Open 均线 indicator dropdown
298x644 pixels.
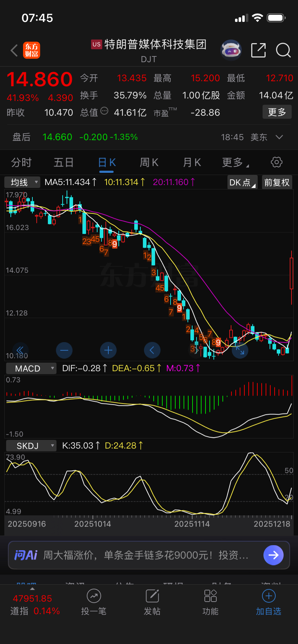coord(22,182)
